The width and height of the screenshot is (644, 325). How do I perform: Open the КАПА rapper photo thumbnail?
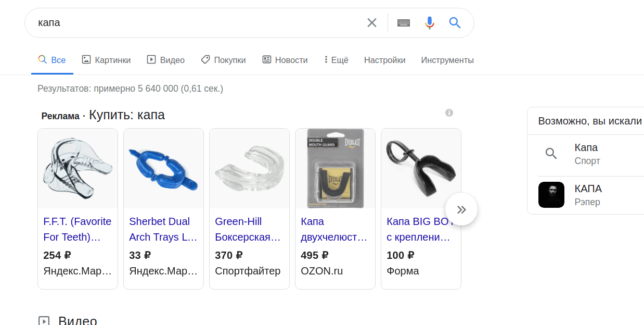(x=551, y=195)
